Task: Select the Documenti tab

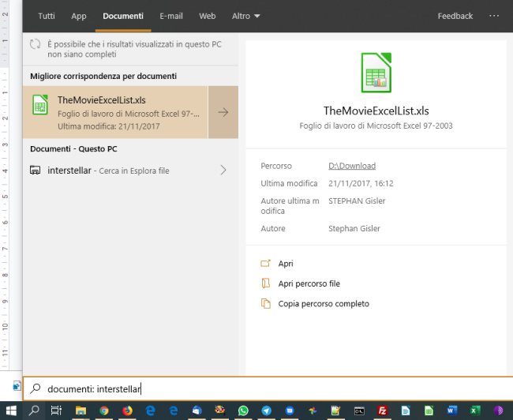Action: pyautogui.click(x=123, y=16)
